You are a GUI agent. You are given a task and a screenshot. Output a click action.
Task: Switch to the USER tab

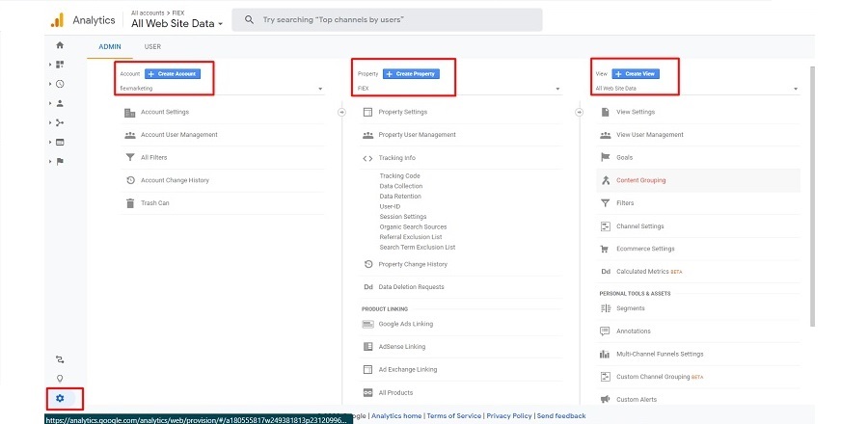[x=152, y=46]
